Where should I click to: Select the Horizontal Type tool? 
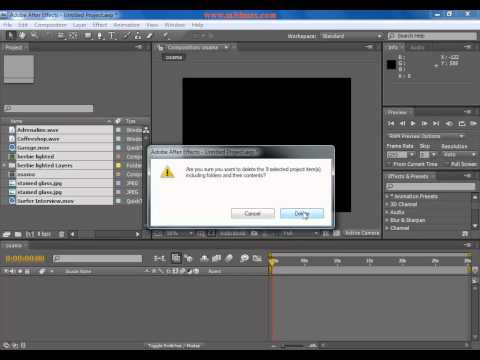(111, 36)
